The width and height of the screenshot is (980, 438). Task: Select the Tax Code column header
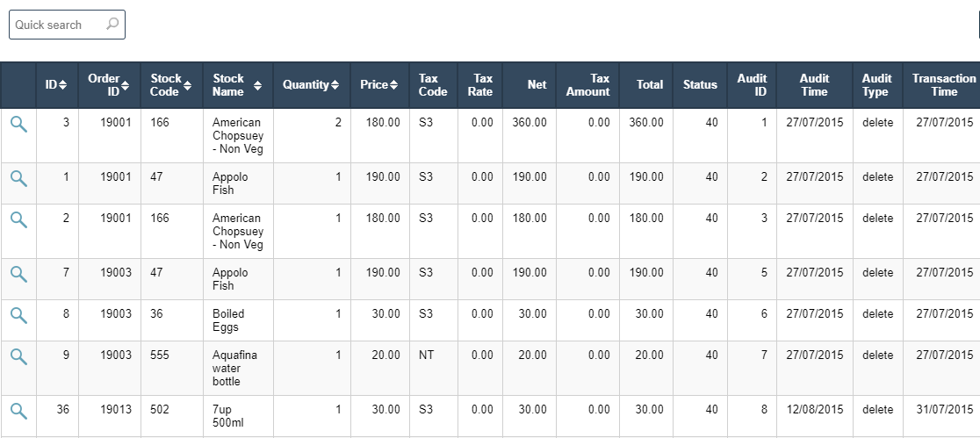click(433, 85)
